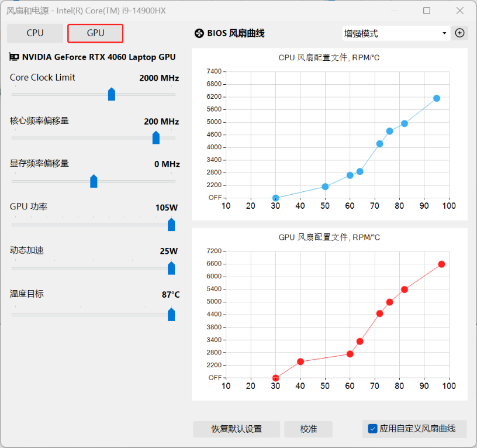Select the CPU fan curve point near 4200 RPM
Screen dimensions: 477x448
click(379, 144)
